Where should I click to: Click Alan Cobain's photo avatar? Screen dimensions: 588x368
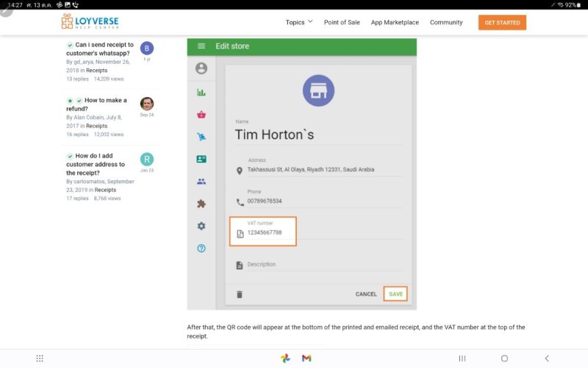click(x=146, y=104)
